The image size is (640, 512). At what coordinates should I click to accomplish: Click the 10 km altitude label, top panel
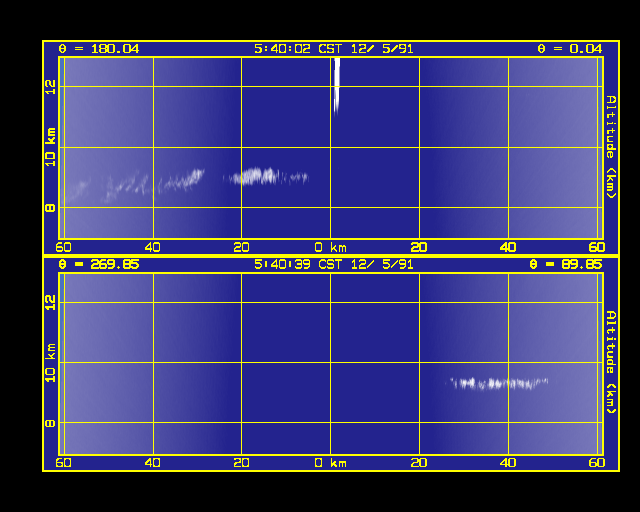coord(50,147)
